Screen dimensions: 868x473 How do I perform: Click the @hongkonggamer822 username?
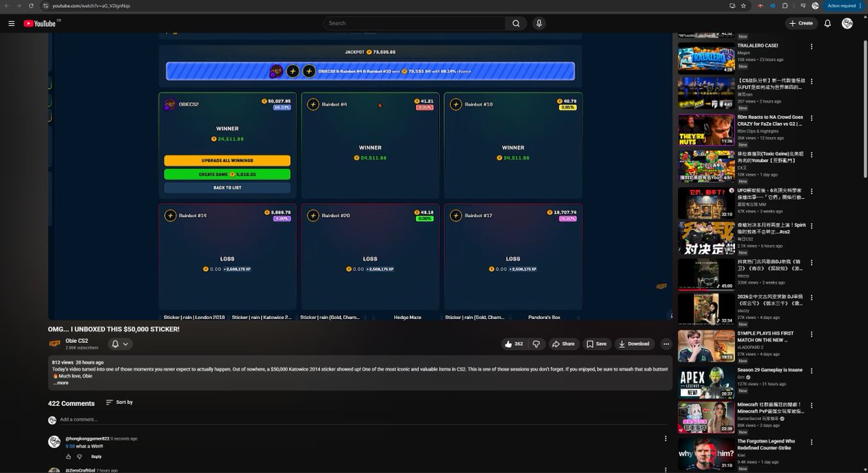(88, 438)
